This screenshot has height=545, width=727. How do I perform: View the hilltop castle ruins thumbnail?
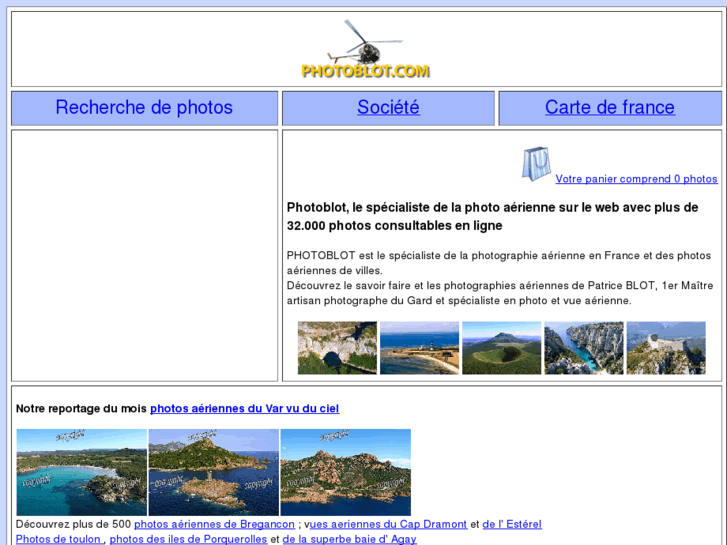coord(666,348)
